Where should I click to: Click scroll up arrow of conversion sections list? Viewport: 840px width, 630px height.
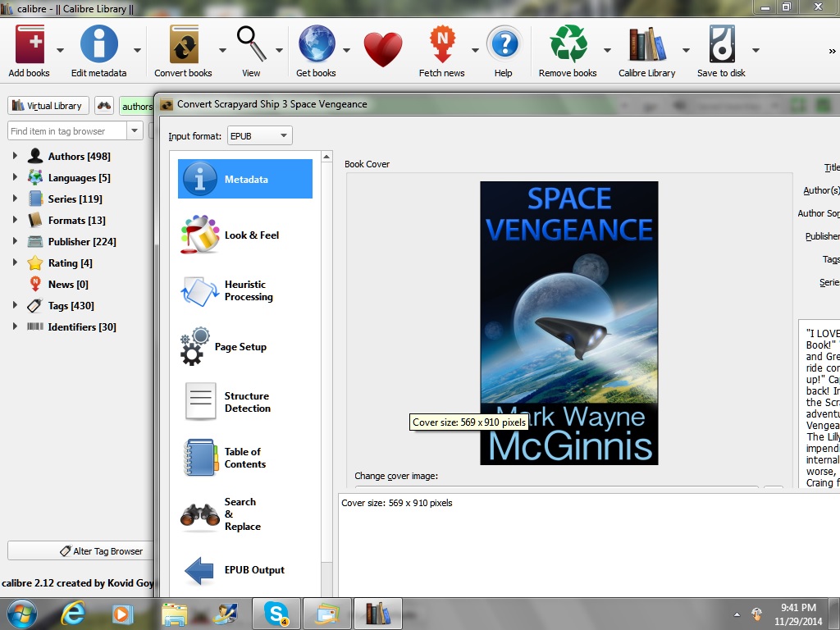pyautogui.click(x=326, y=157)
